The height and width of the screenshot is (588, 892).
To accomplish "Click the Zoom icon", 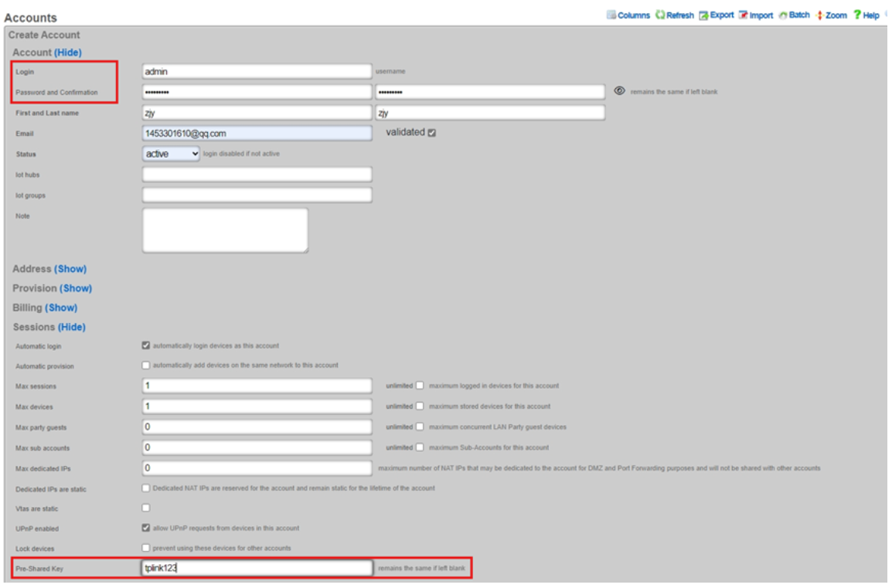I will (x=819, y=15).
